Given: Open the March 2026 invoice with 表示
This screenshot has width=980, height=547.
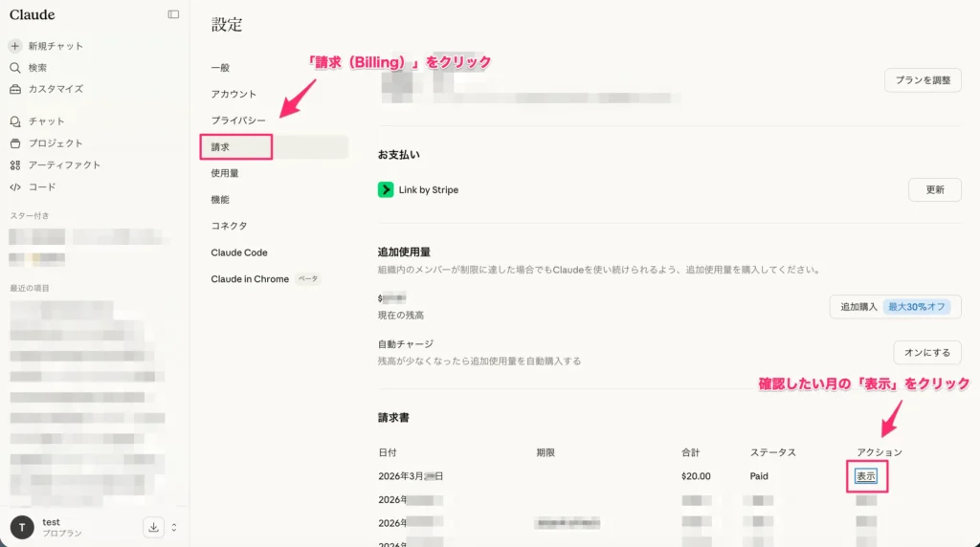Looking at the screenshot, I should (x=865, y=476).
